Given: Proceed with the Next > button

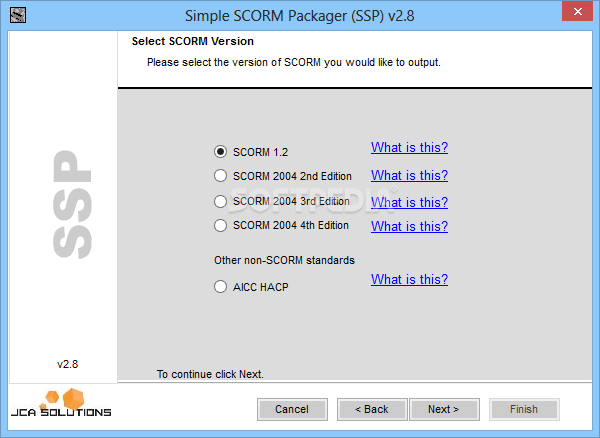Looking at the screenshot, I should coord(444,409).
